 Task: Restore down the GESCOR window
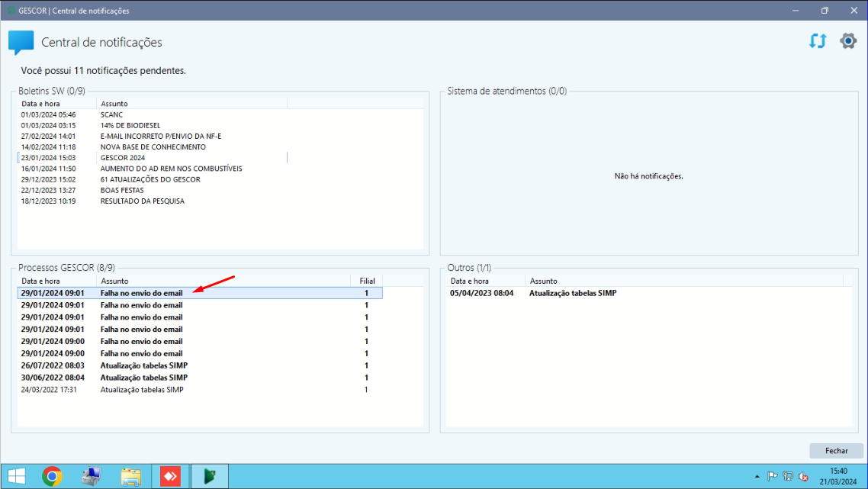pyautogui.click(x=825, y=11)
